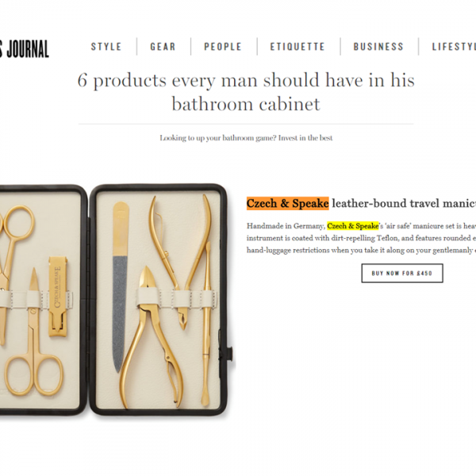Open the GEAR navigation menu
This screenshot has height=476, width=476.
click(163, 47)
